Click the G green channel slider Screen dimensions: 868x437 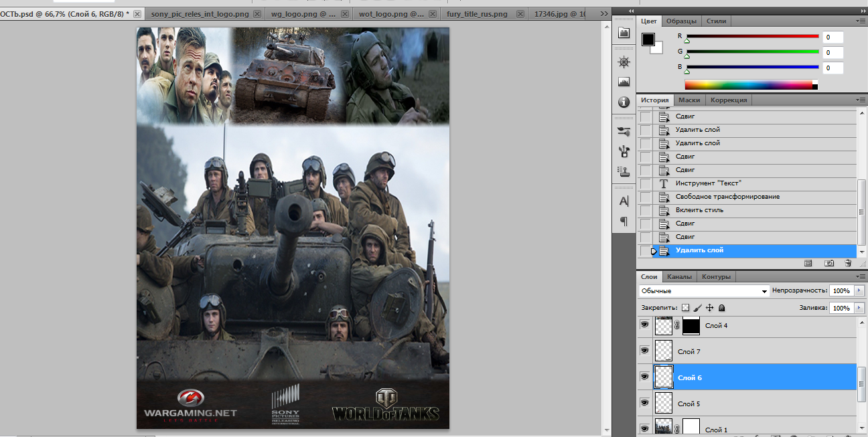click(x=752, y=52)
